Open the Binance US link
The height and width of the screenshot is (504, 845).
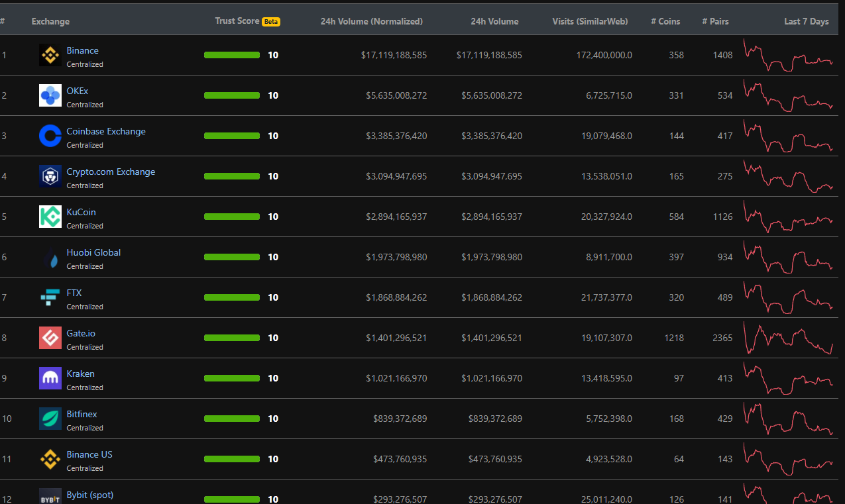point(89,454)
